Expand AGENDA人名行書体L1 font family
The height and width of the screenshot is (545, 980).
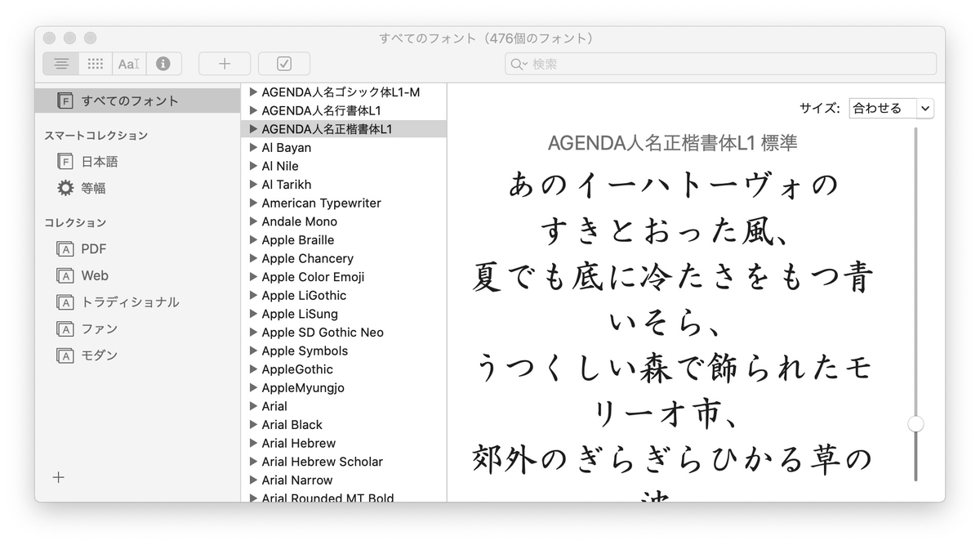pos(253,110)
